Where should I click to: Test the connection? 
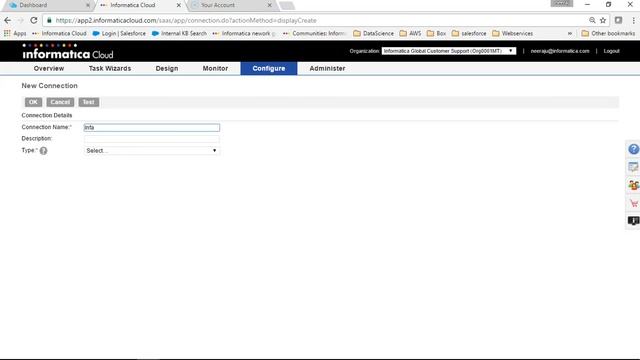pos(89,102)
